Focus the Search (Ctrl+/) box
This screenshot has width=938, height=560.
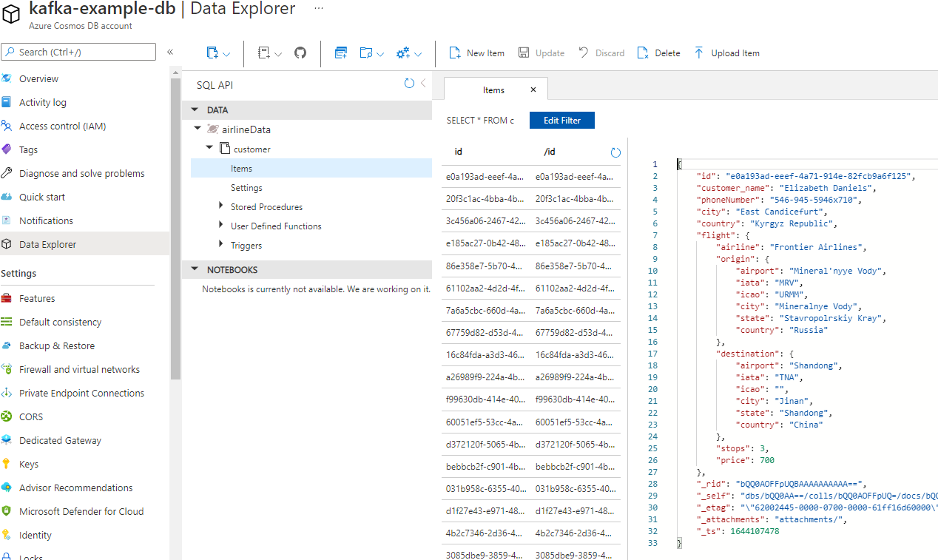(x=78, y=52)
